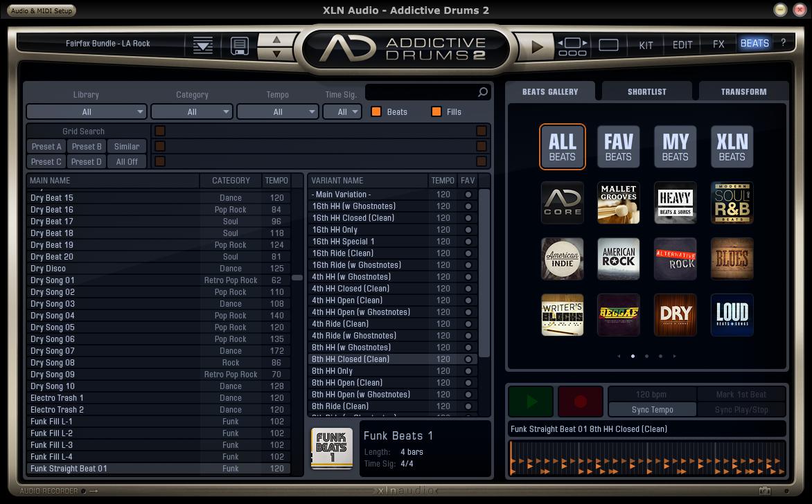Switch to the BEATS page
The height and width of the screenshot is (504, 812).
pyautogui.click(x=754, y=44)
